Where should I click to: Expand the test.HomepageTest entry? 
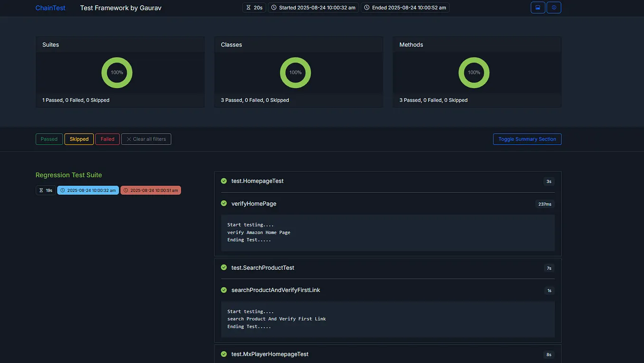tap(257, 181)
